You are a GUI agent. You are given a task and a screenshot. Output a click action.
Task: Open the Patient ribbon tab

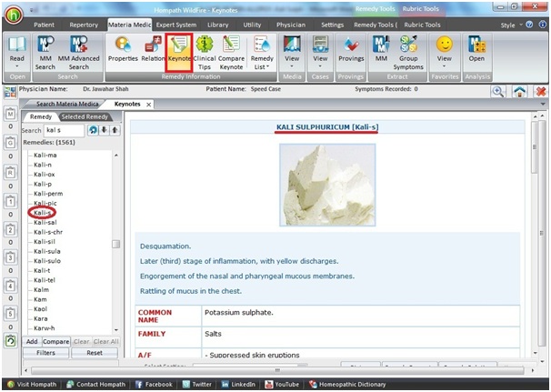tap(44, 25)
